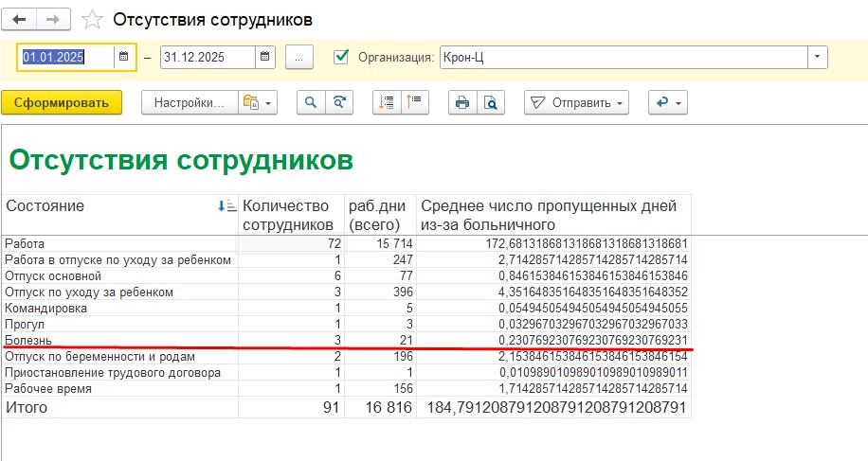Expand all groups icon
Viewport: 868px width, 461px height.
(x=415, y=103)
